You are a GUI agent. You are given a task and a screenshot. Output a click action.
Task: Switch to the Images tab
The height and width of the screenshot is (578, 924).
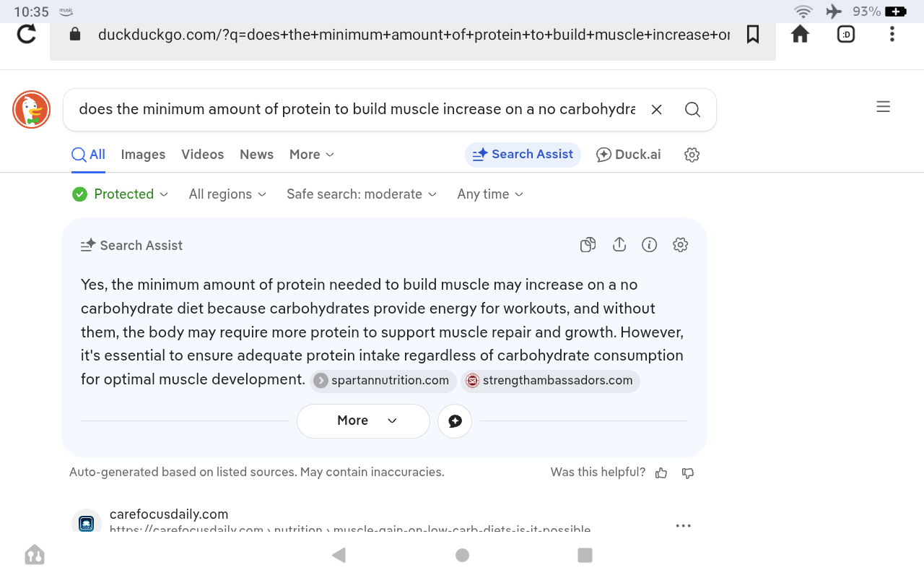[x=143, y=155]
